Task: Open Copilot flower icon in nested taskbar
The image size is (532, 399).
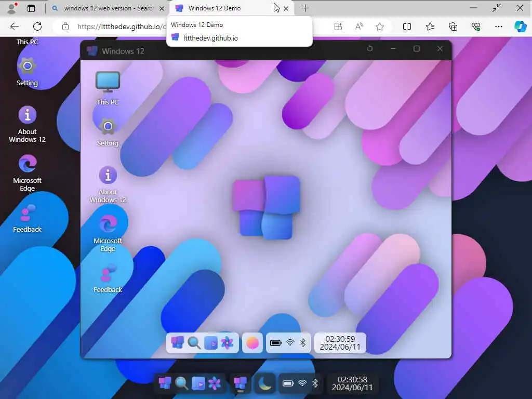Action: pos(227,343)
